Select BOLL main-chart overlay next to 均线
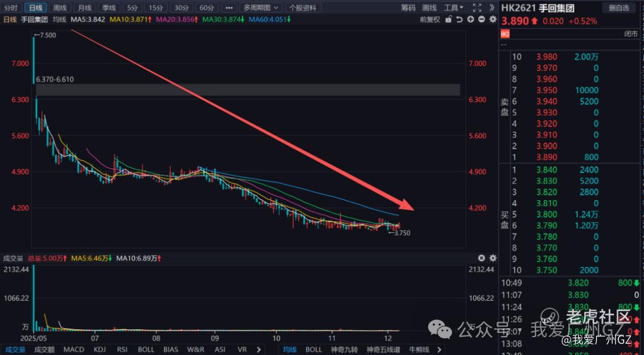This screenshot has height=355, width=644. (x=314, y=350)
